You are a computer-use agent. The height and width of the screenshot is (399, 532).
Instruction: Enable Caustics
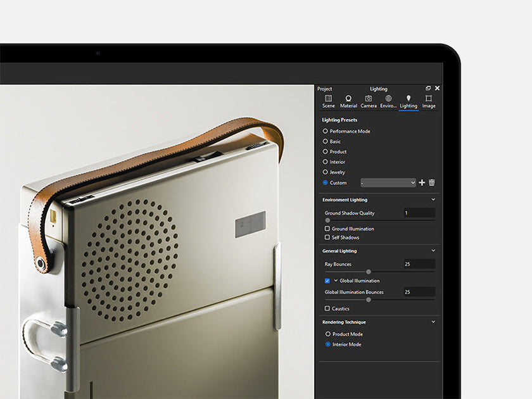[x=326, y=309]
